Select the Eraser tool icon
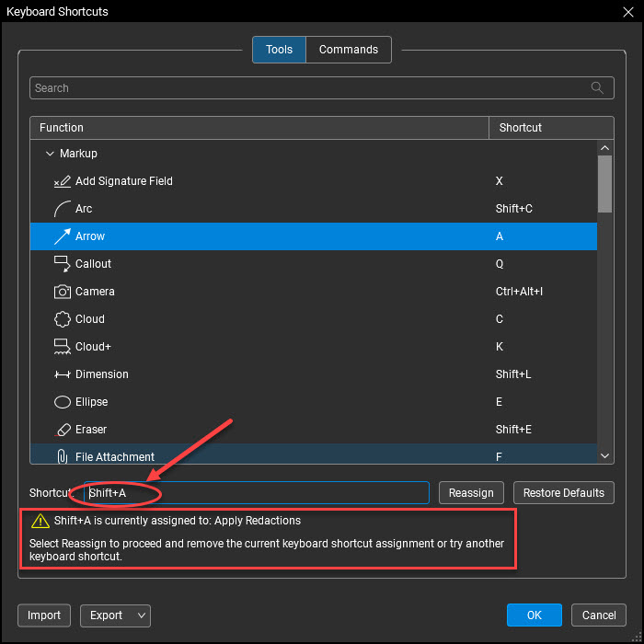Screen dimensions: 644x644 pos(63,430)
